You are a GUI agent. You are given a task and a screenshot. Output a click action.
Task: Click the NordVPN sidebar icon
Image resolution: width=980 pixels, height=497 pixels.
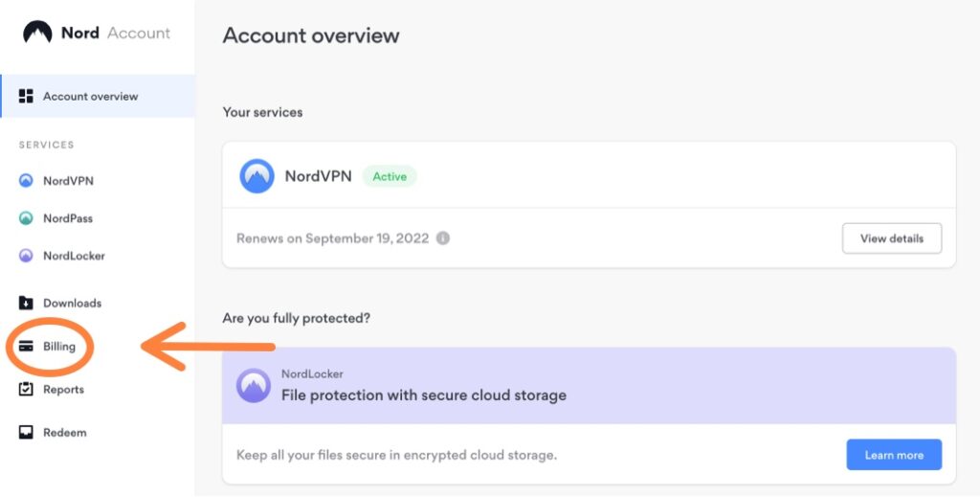point(26,181)
